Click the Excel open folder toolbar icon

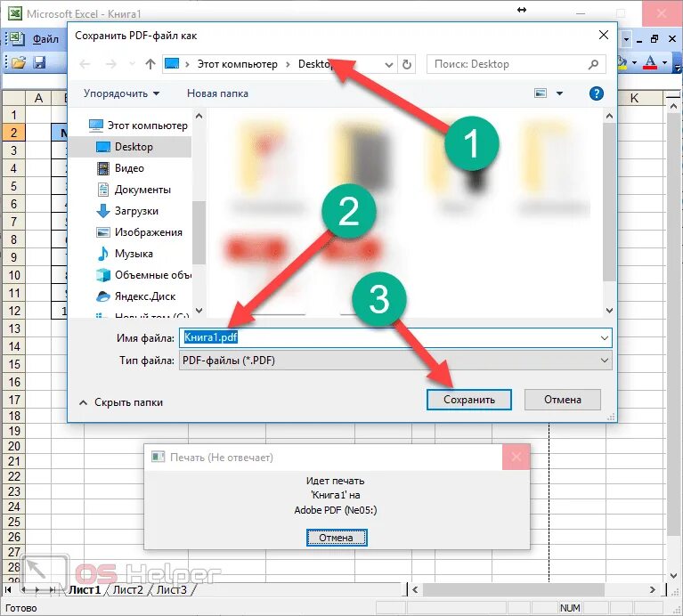coord(19,62)
